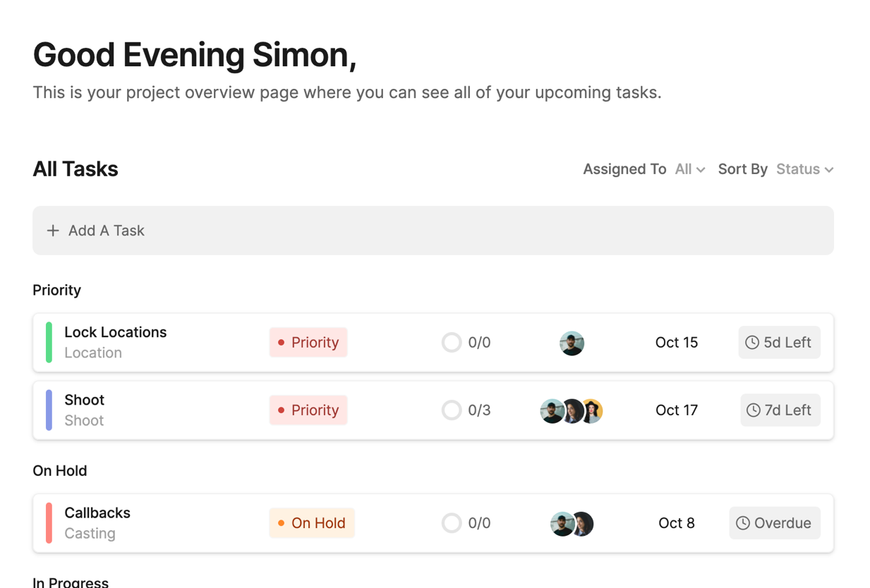Open the Callbacks task row title
The image size is (870, 588).
pyautogui.click(x=97, y=513)
